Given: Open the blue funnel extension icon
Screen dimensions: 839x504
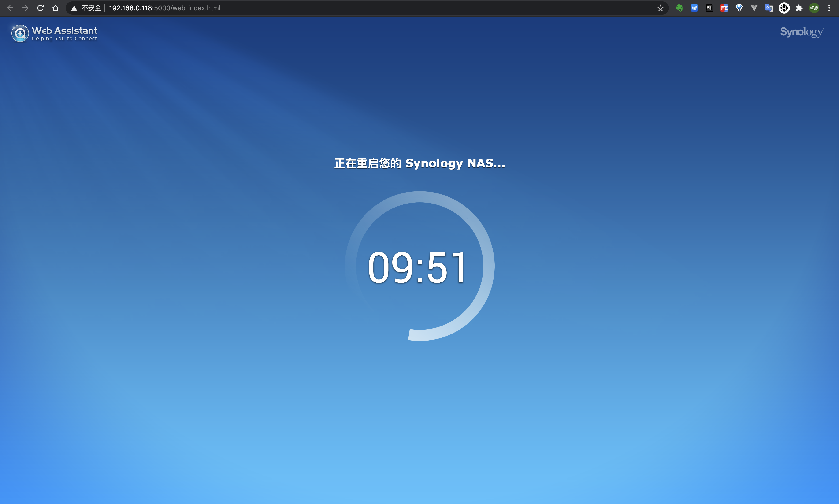Looking at the screenshot, I should 739,8.
